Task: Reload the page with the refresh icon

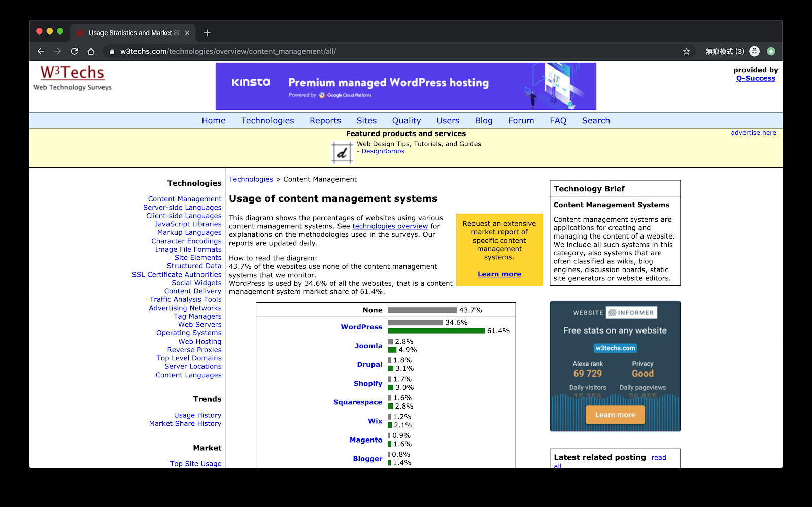Action: [x=74, y=51]
